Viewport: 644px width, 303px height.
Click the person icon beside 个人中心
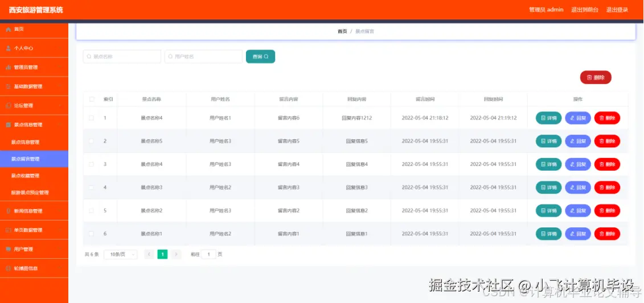8,48
